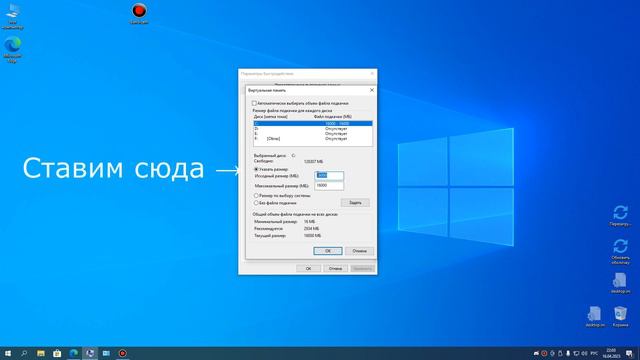Open the This PC desktop icon
The height and width of the screenshot is (360, 640).
coord(13,16)
